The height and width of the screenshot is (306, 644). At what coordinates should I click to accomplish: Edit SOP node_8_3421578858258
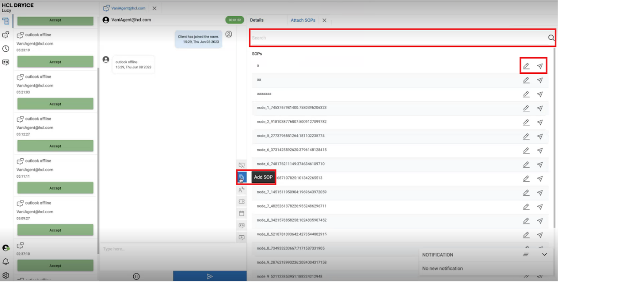point(526,221)
